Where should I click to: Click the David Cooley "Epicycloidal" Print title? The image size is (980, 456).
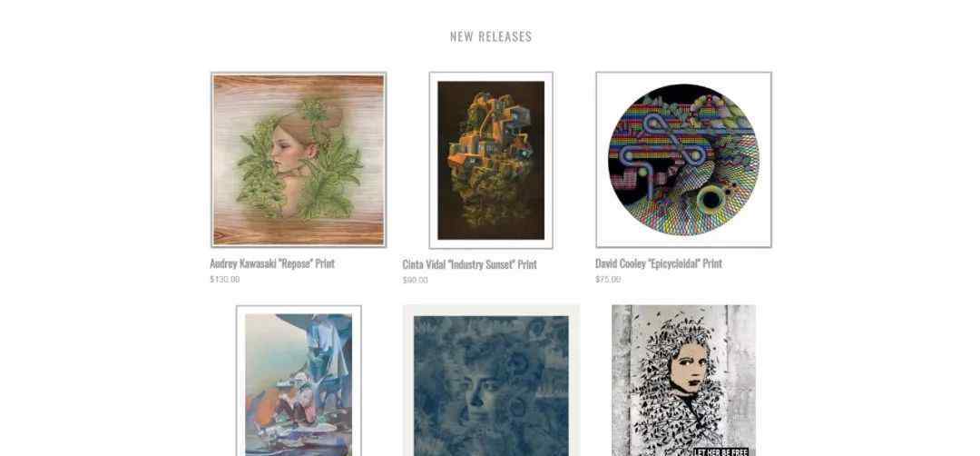[x=659, y=263]
